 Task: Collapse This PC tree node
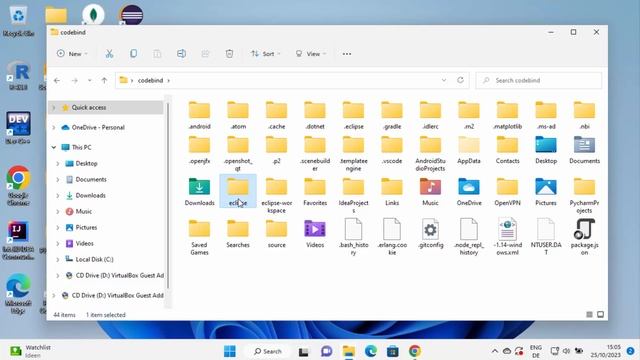pos(54,147)
